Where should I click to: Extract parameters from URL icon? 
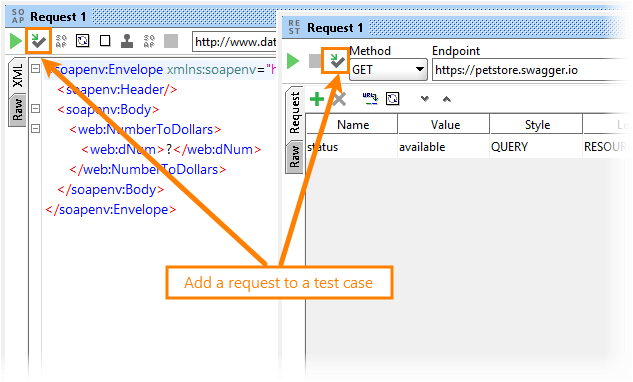tap(370, 99)
